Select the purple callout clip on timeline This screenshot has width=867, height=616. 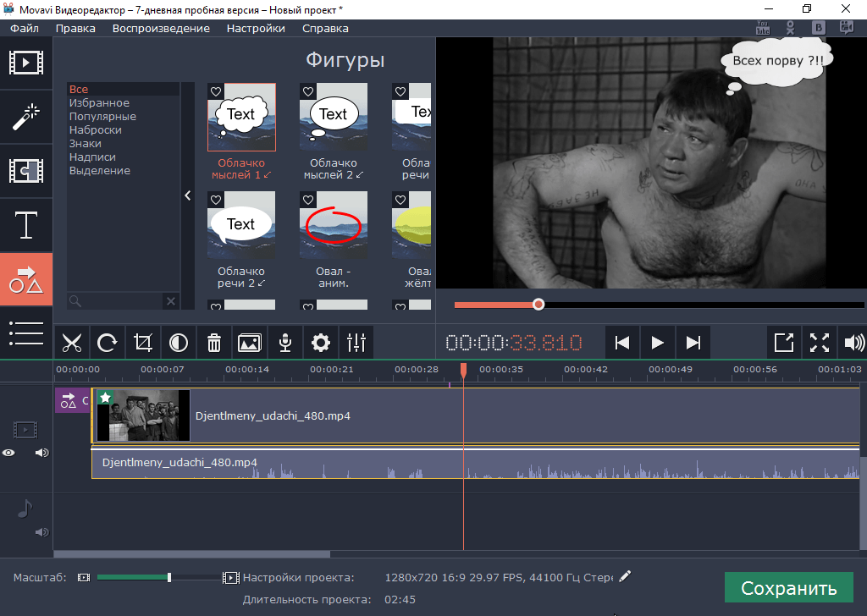(x=73, y=400)
